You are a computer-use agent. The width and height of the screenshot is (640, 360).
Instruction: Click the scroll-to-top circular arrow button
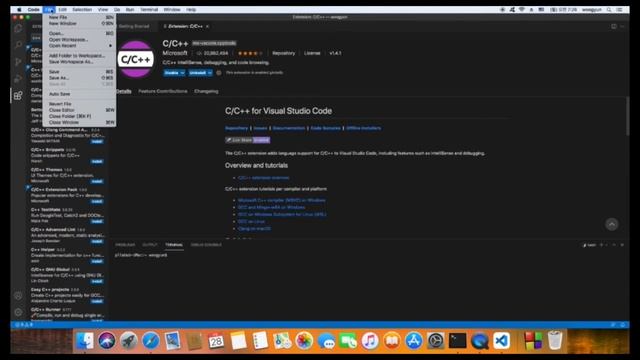611,224
